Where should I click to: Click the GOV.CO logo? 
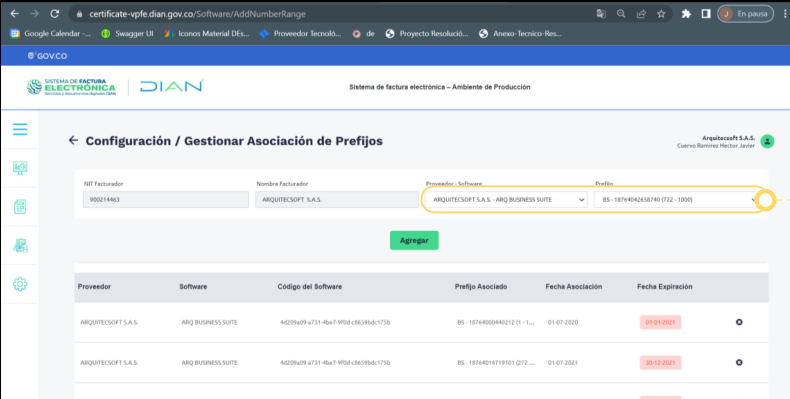click(x=47, y=56)
